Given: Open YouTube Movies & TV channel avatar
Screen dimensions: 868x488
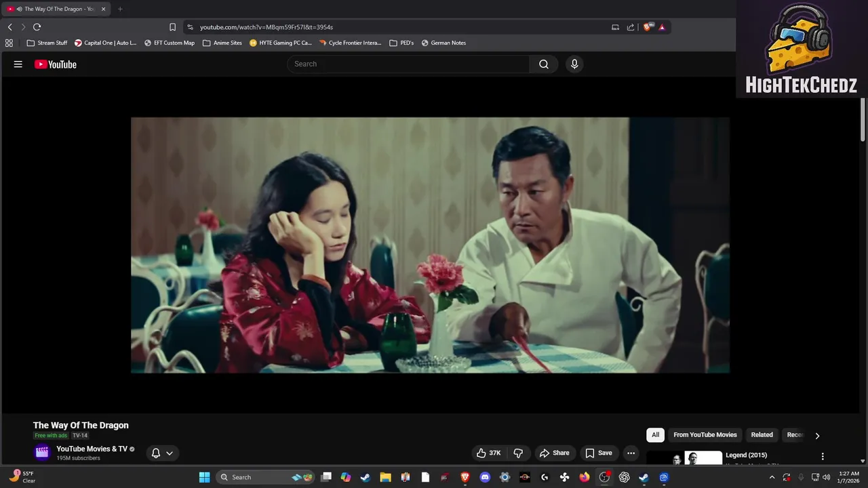Looking at the screenshot, I should tap(42, 452).
